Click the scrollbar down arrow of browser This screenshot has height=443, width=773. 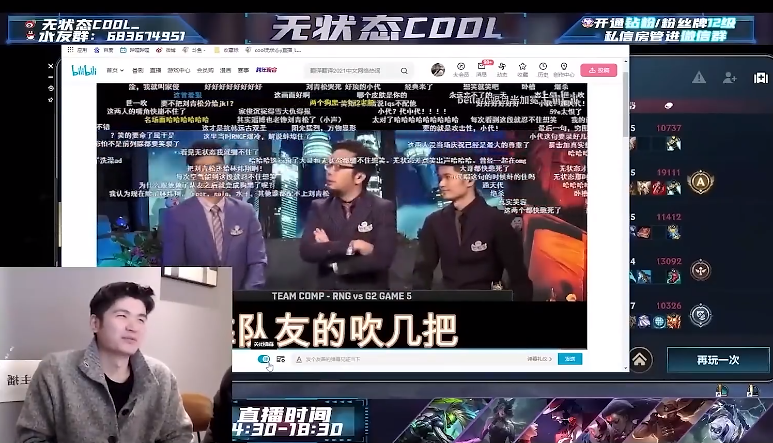click(626, 368)
